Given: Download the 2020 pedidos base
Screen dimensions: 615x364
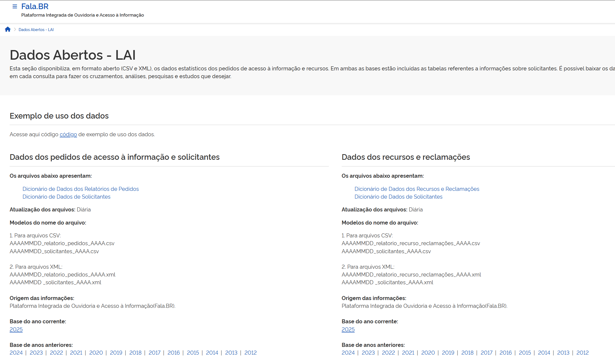Looking at the screenshot, I should coord(96,353).
